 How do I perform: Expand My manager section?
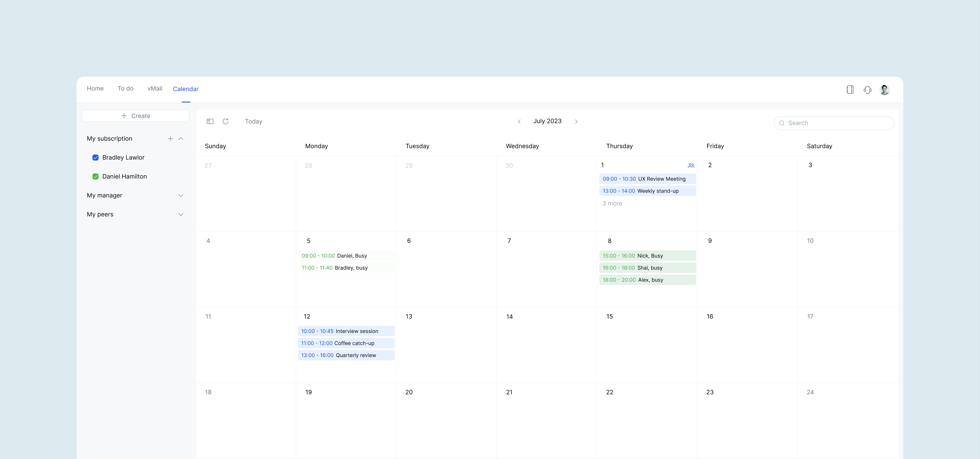(181, 195)
